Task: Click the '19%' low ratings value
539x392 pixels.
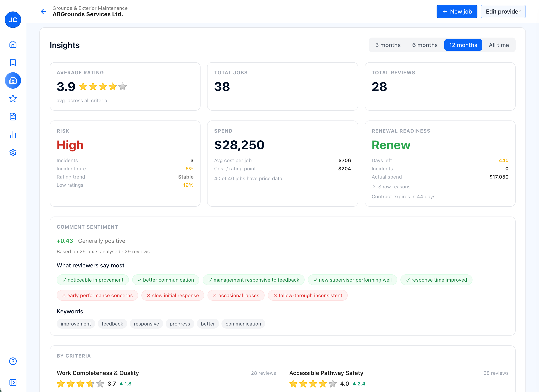Action: [188, 185]
